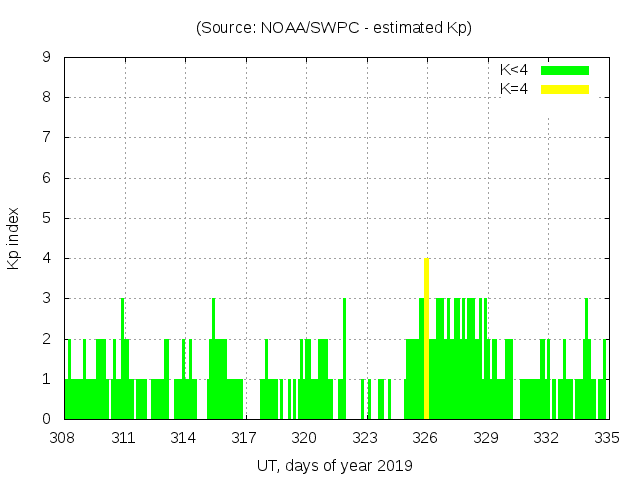Viewport: 640px width, 480px height.
Task: Select the 0 label on the y-axis
Action: tap(46, 419)
